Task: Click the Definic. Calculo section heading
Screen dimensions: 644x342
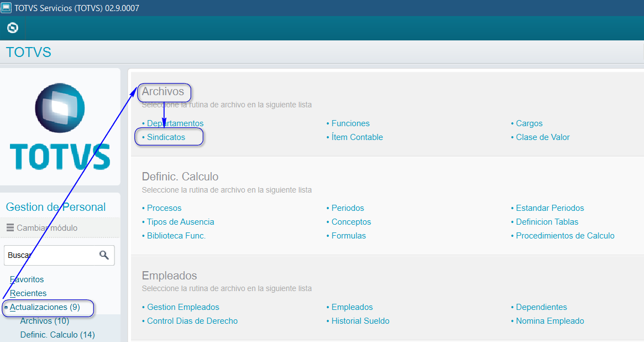Action: pyautogui.click(x=180, y=177)
